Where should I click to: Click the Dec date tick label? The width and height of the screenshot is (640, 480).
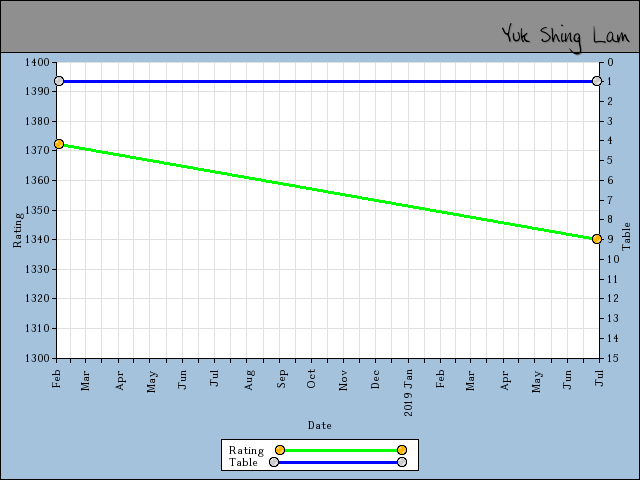[x=376, y=379]
